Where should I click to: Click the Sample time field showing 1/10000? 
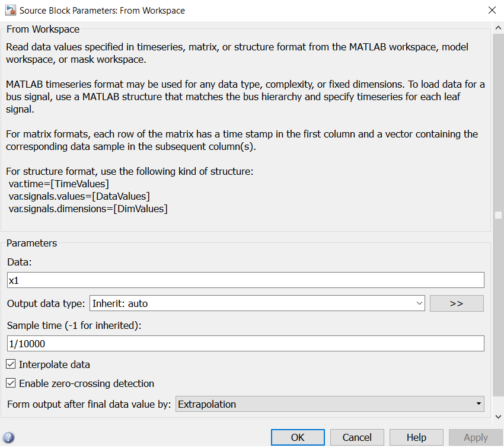point(245,343)
